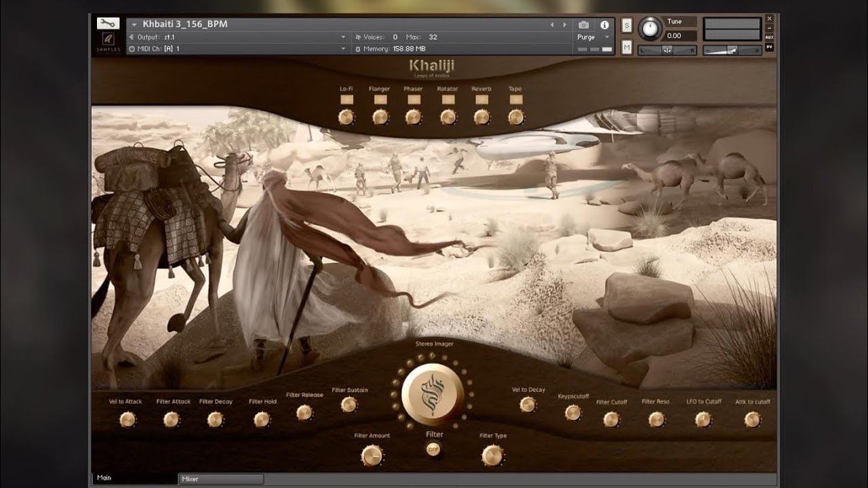Click the Vel to Decay knob
Viewport: 868px width, 488px height.
(x=528, y=405)
